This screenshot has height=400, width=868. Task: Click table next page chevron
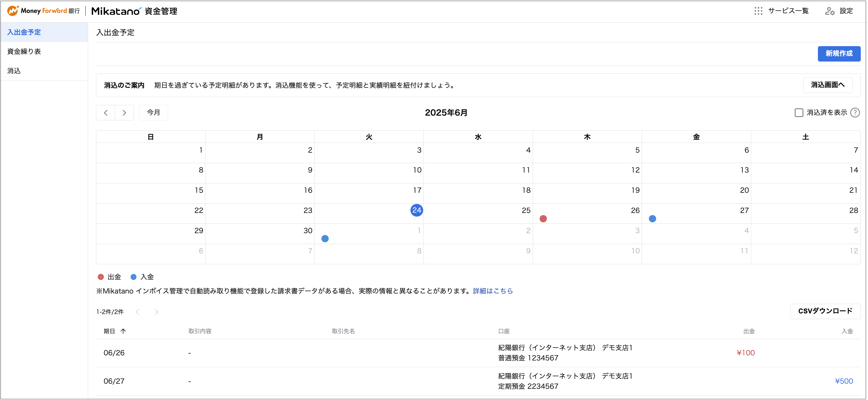156,312
